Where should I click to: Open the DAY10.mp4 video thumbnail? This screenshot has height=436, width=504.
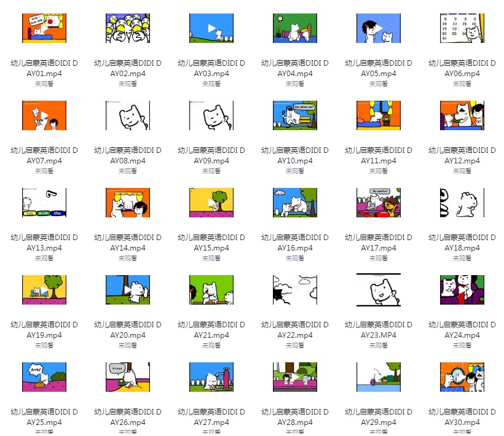click(x=295, y=115)
